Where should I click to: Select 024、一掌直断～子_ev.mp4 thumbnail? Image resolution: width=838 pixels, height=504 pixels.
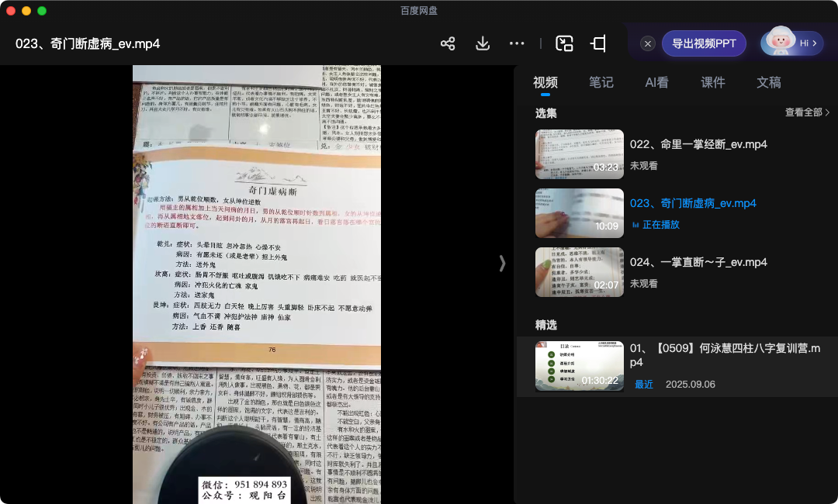[579, 272]
